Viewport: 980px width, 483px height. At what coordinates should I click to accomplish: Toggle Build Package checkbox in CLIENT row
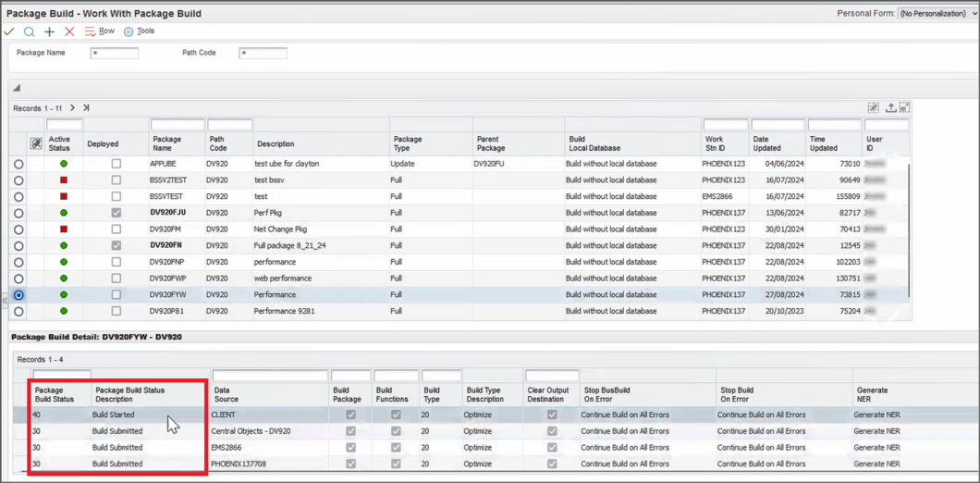tap(350, 415)
